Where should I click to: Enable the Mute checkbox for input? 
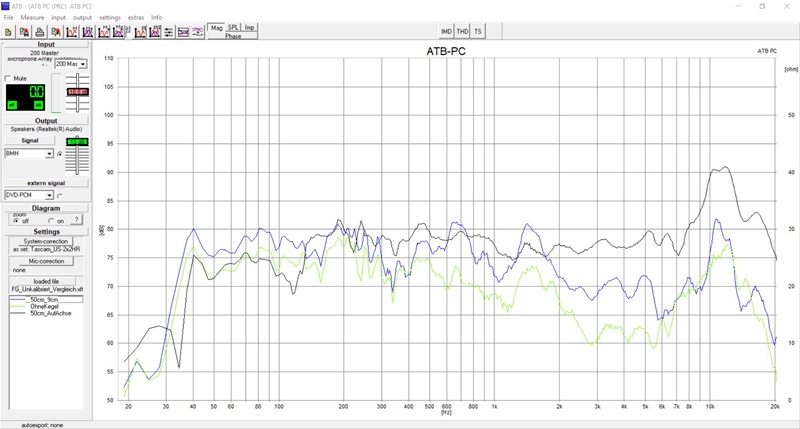tap(10, 78)
